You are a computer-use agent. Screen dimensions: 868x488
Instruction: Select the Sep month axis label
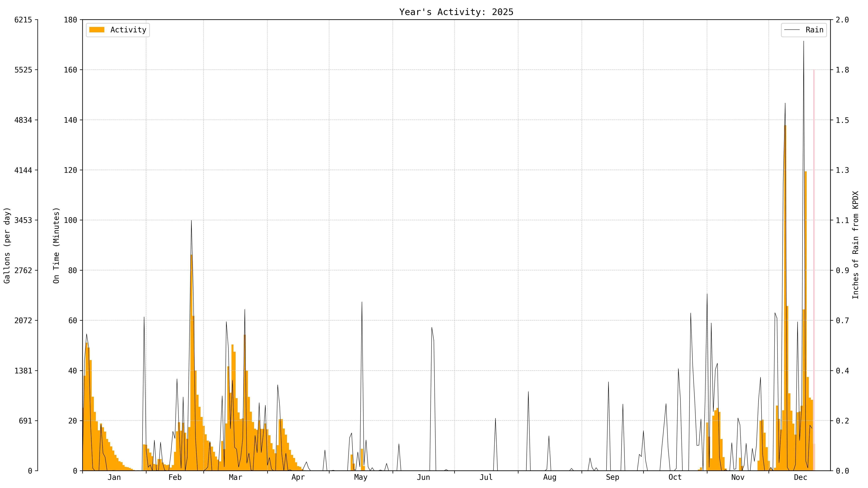pyautogui.click(x=612, y=478)
